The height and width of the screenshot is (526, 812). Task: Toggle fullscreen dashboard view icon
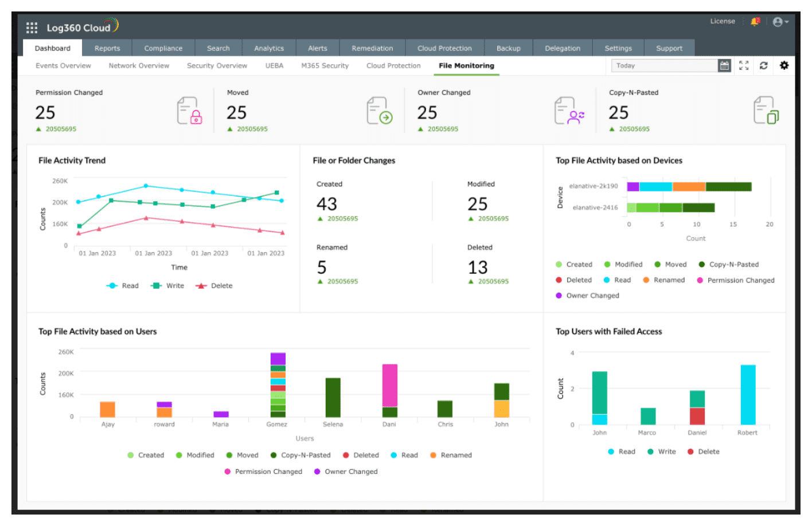tap(744, 66)
